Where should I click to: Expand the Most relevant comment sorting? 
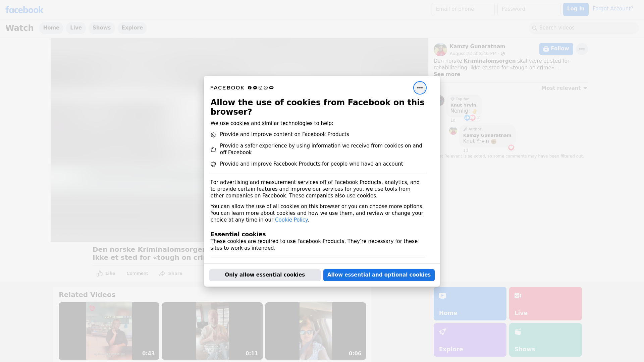pos(564,88)
